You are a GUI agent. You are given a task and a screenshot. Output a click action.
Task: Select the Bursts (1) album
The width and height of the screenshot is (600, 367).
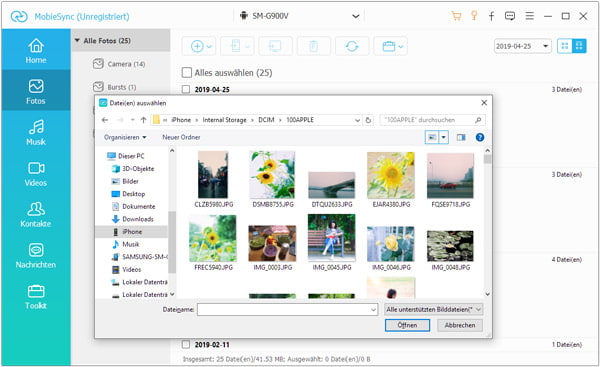click(x=115, y=87)
